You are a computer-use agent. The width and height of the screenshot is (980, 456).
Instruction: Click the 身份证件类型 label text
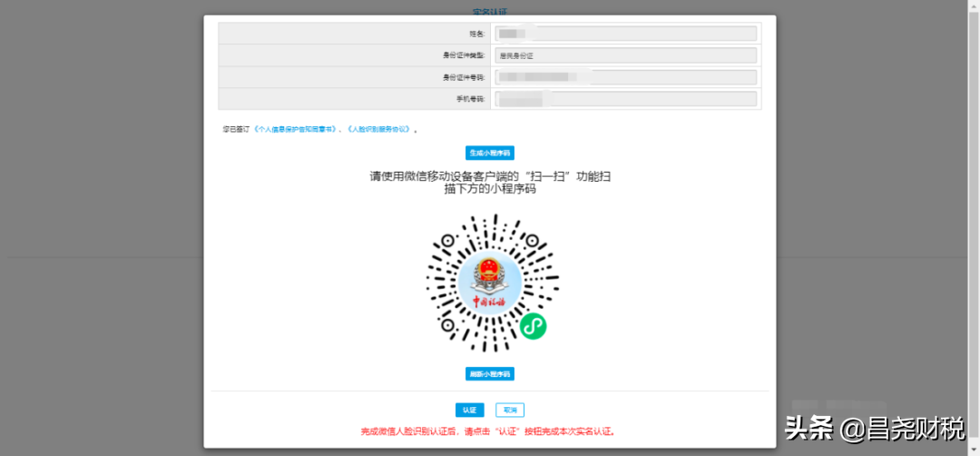coord(465,55)
